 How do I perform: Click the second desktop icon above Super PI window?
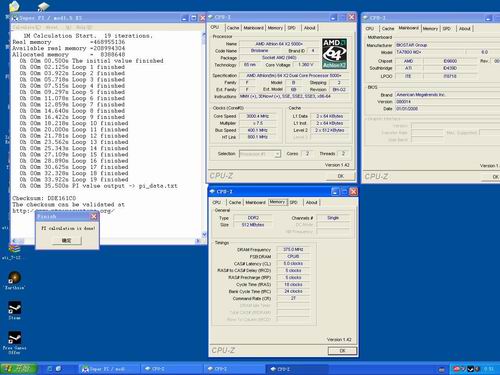pos(43,6)
